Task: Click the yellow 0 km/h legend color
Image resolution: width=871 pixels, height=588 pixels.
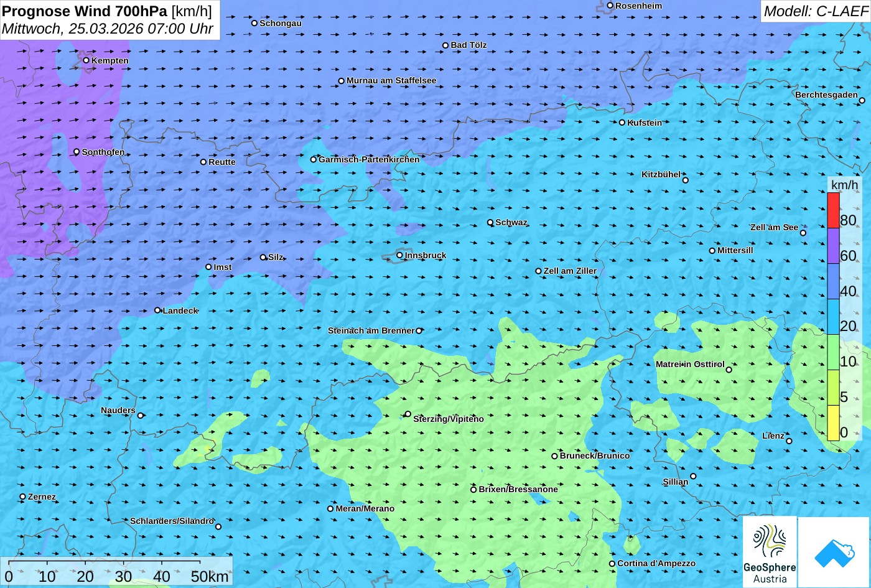Action: [833, 423]
